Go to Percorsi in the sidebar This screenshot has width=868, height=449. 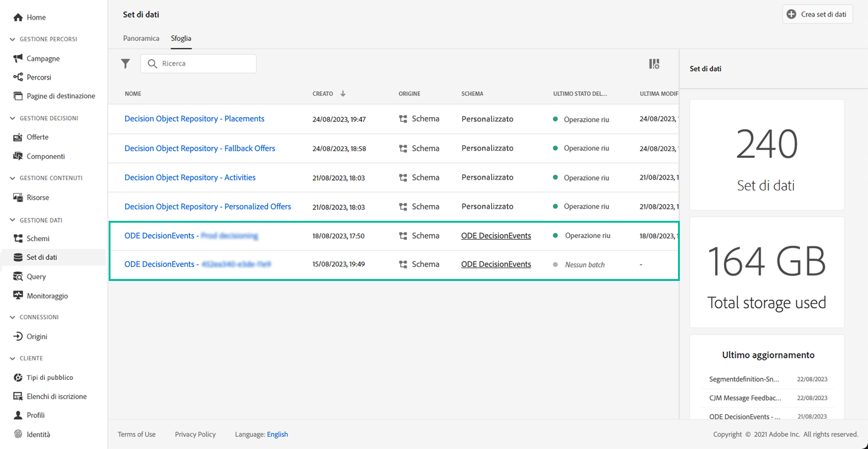coord(39,77)
